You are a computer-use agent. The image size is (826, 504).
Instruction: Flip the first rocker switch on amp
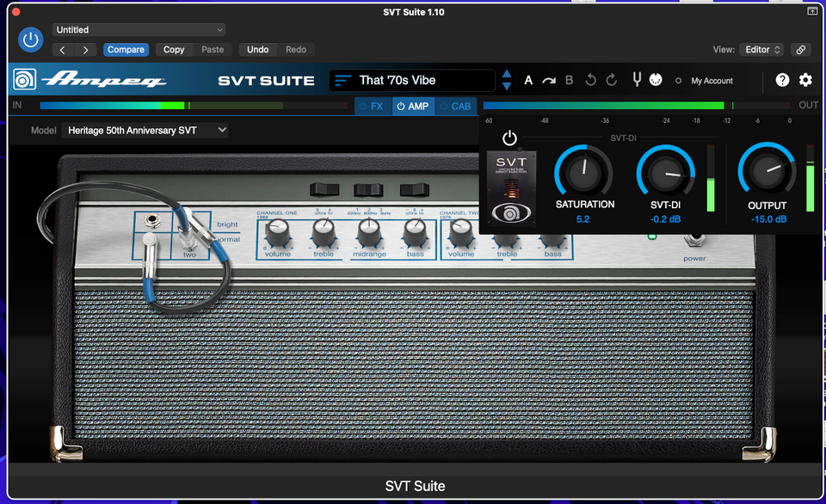[324, 189]
